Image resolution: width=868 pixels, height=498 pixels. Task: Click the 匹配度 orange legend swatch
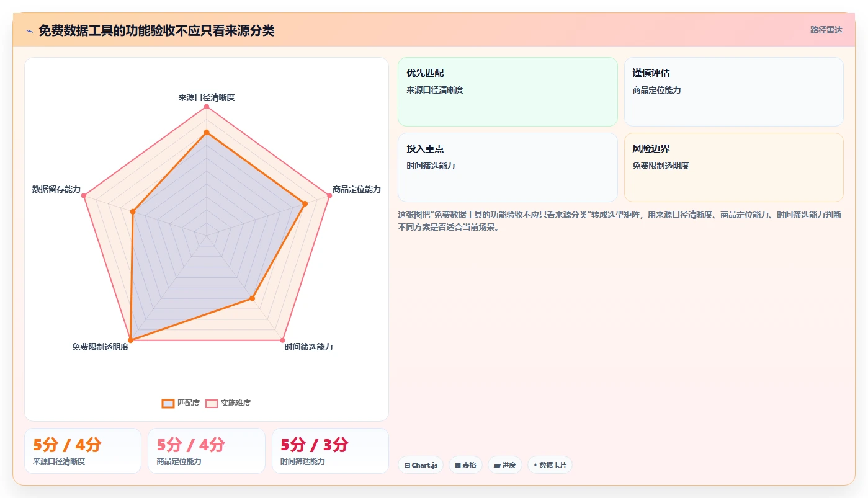(168, 403)
